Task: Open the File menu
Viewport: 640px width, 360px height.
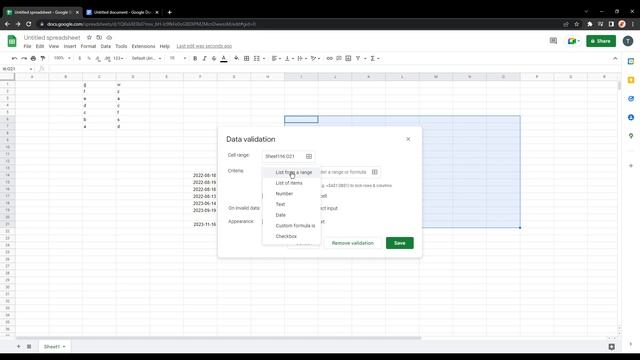Action: [x=27, y=47]
